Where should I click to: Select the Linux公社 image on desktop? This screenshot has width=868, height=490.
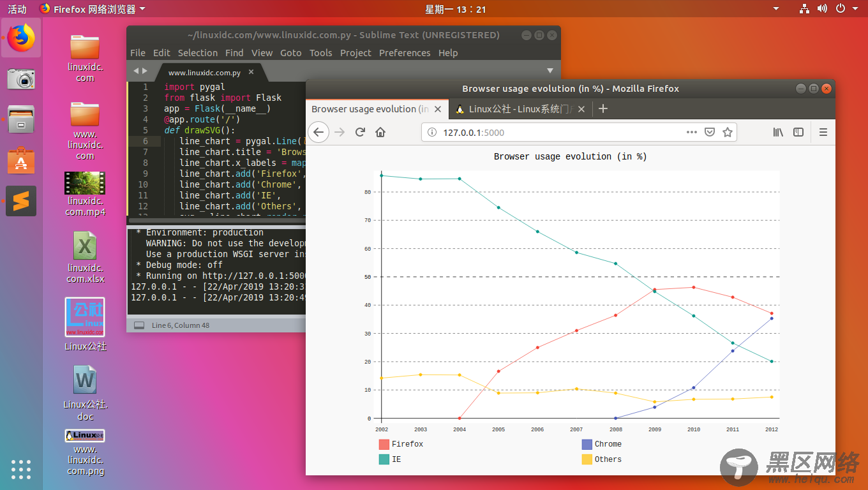85,325
